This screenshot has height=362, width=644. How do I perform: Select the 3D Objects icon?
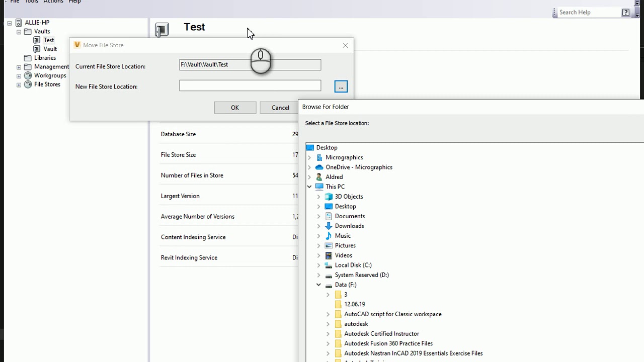[x=329, y=197]
